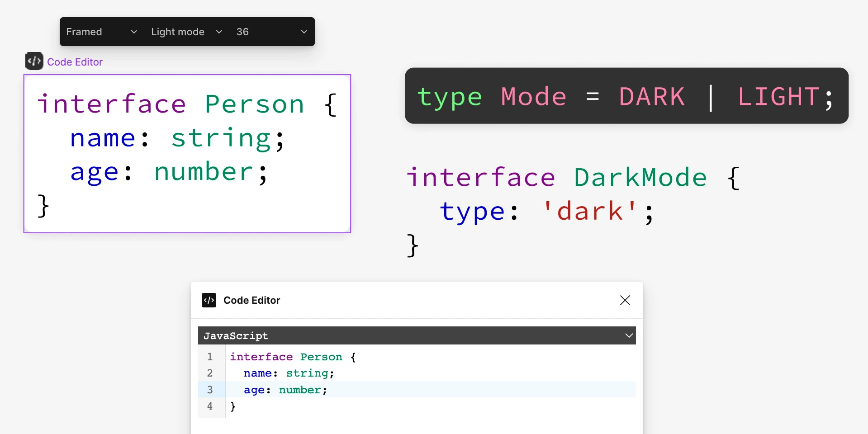Click line number 1 in the editor gutter
The image size is (868, 434).
tap(210, 357)
